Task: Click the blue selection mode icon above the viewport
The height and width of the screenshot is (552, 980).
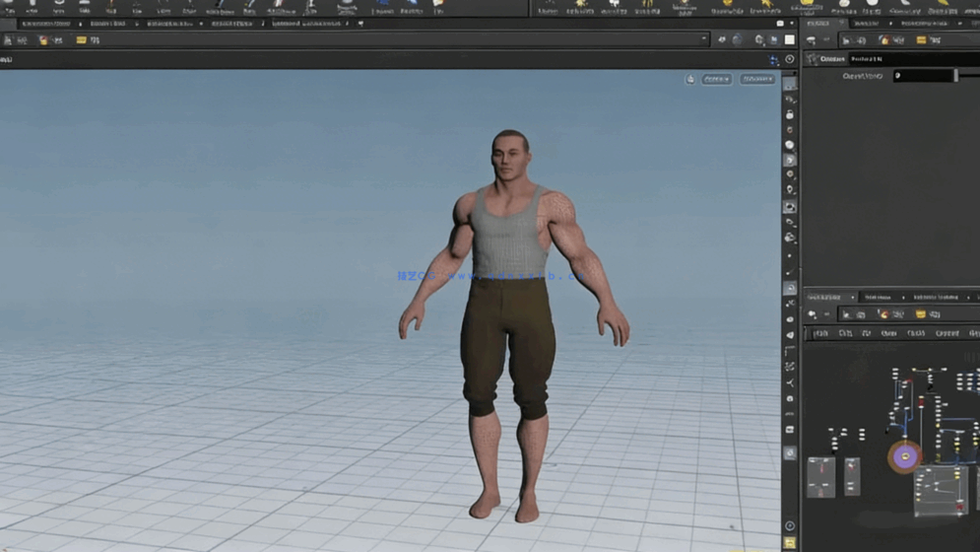Action: (774, 59)
